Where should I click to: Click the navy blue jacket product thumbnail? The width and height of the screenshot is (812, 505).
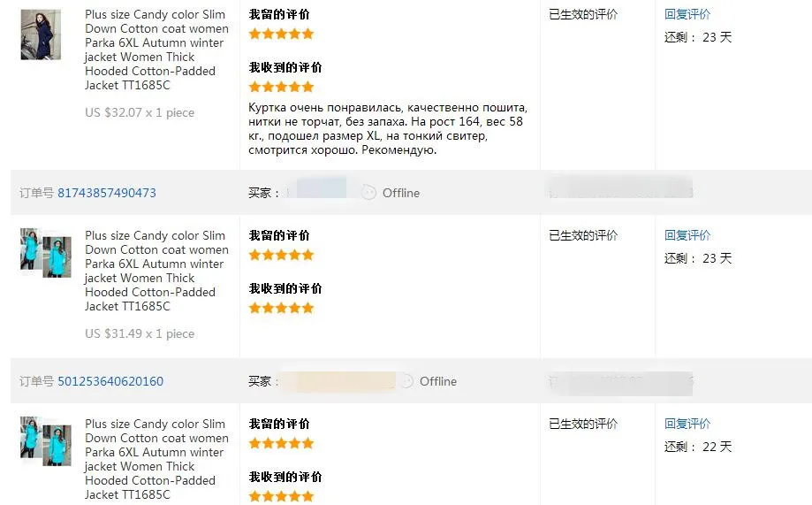pos(41,34)
